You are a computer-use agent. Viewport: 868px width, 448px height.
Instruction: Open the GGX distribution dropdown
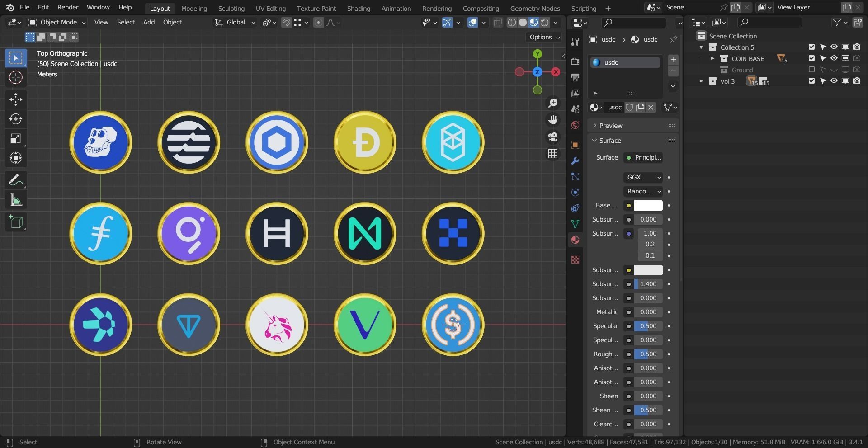[643, 177]
